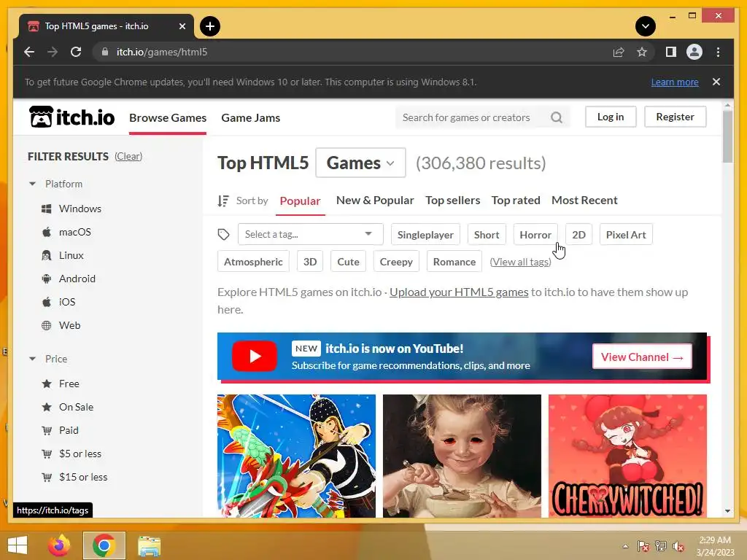The width and height of the screenshot is (747, 560).
Task: Collapse the Price filter section
Action: coord(47,359)
